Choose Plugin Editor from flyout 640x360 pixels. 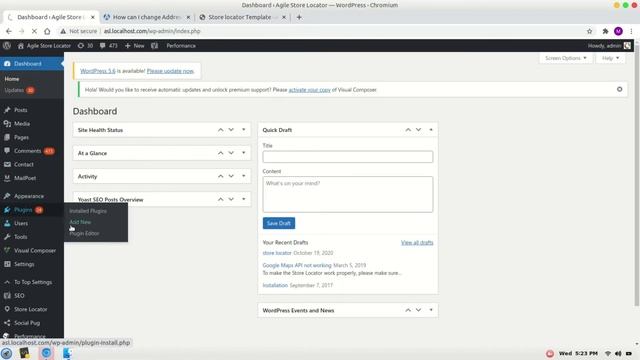[84, 233]
